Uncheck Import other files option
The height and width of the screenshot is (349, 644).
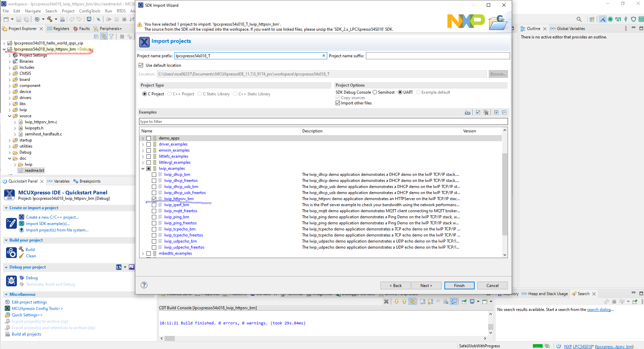338,103
